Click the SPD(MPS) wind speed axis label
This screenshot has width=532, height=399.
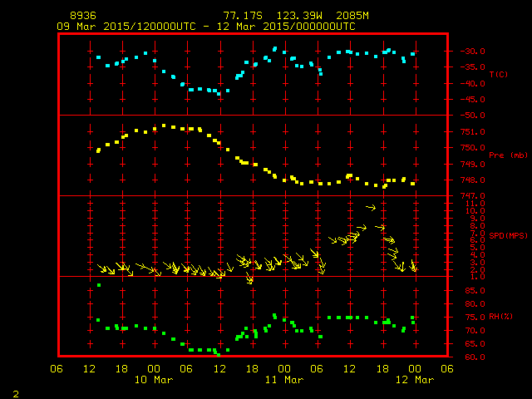[x=508, y=235]
